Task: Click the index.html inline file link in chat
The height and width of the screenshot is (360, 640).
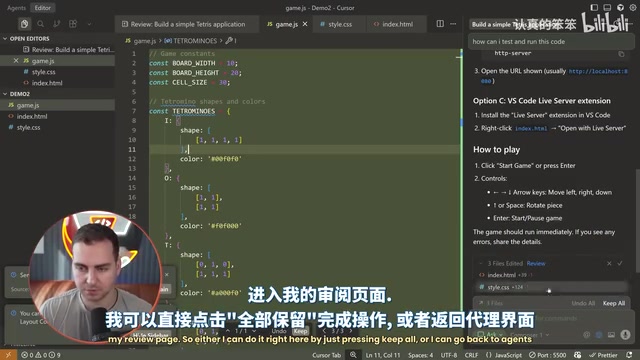Action: pos(531,128)
